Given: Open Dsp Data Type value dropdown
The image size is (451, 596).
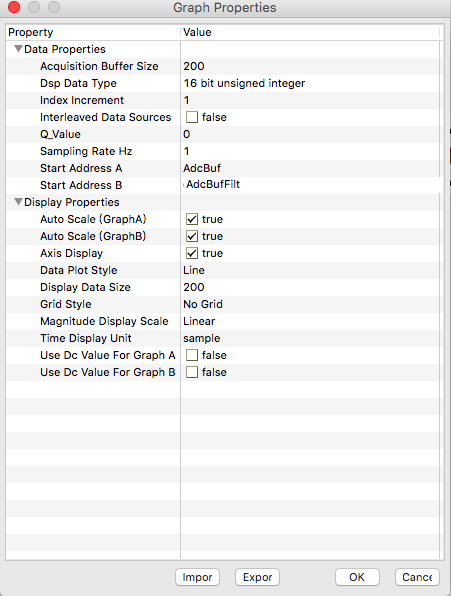Looking at the screenshot, I should tap(310, 83).
